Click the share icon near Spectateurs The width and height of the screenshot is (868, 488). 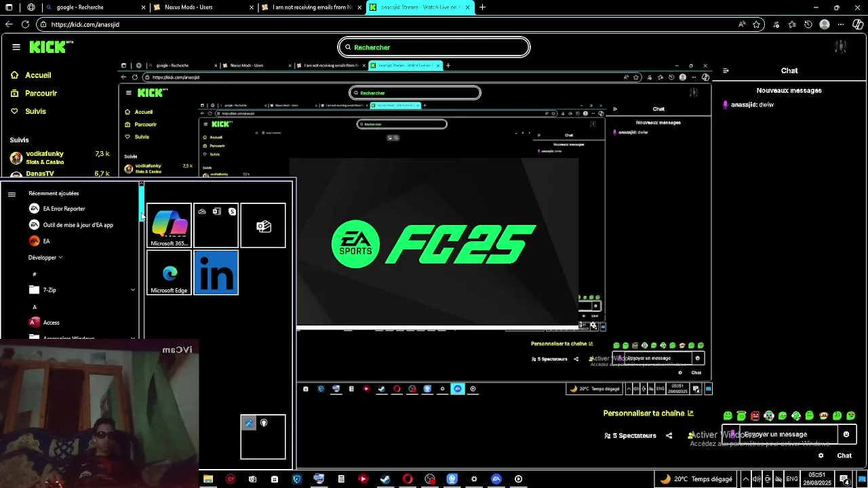tap(669, 436)
